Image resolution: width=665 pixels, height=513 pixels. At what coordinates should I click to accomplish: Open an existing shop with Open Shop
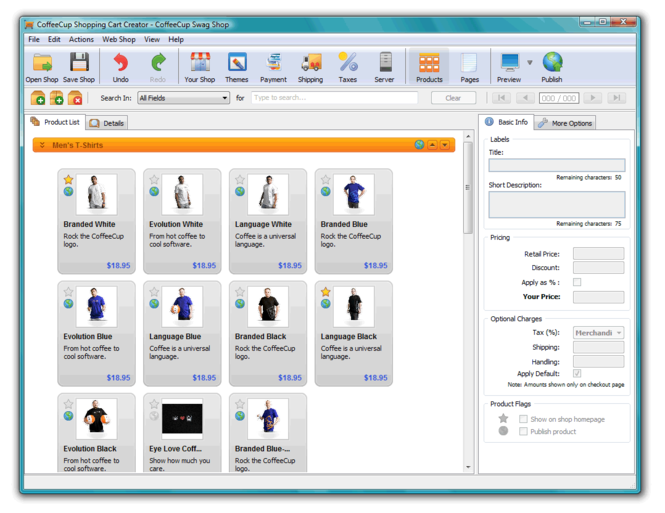coord(42,67)
